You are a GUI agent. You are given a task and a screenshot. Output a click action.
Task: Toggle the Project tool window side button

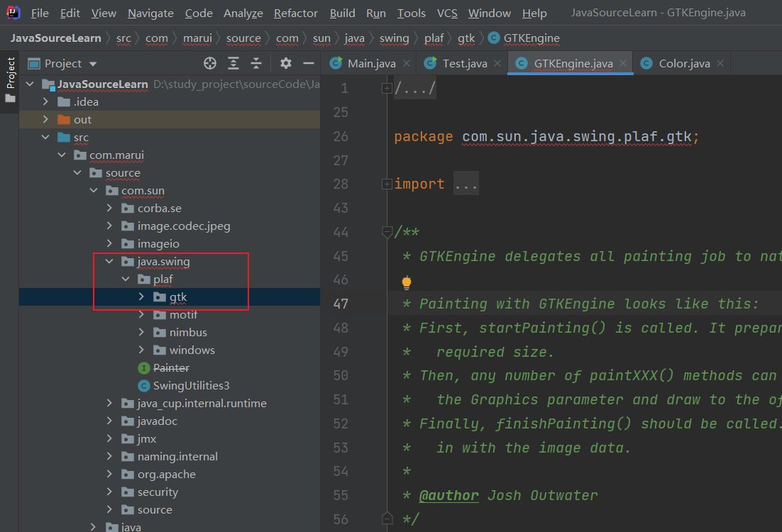click(x=10, y=78)
